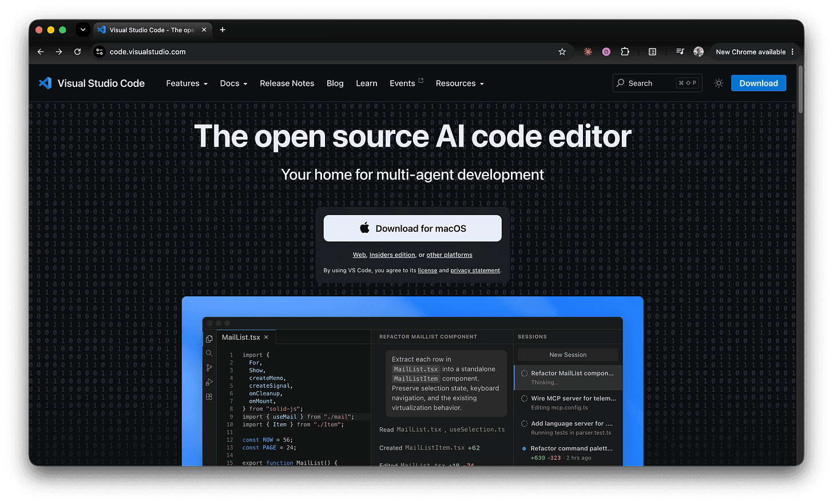
Task: Focus the site Search box
Action: click(x=657, y=83)
